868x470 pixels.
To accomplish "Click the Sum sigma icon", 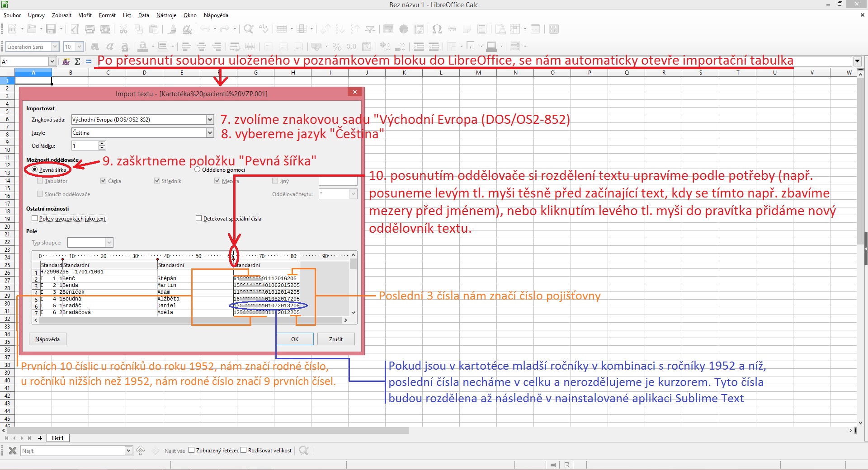I will [x=77, y=61].
